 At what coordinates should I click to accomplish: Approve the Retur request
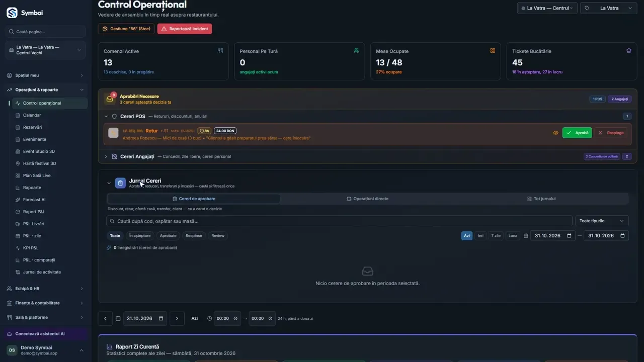(x=577, y=133)
